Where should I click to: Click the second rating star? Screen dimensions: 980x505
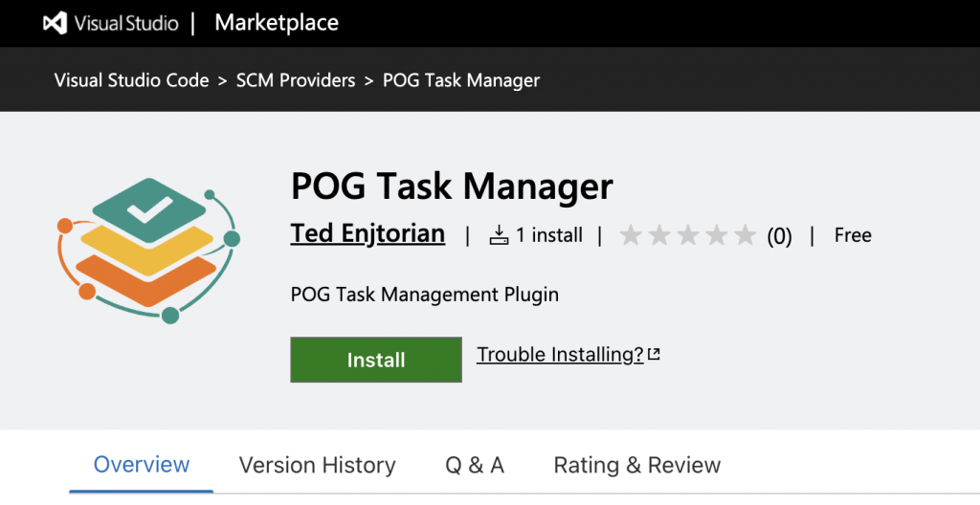(658, 235)
